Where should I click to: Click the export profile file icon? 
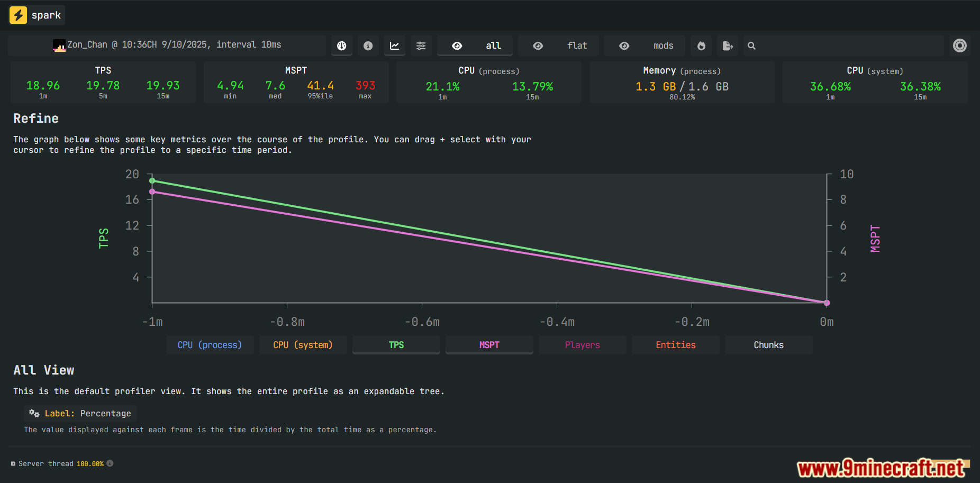click(728, 46)
